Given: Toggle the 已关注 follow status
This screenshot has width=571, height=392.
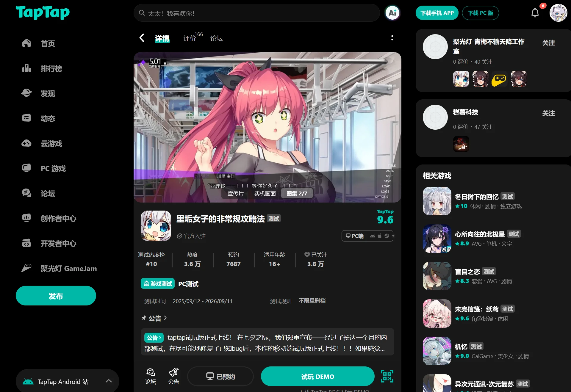Looking at the screenshot, I should 316,259.
